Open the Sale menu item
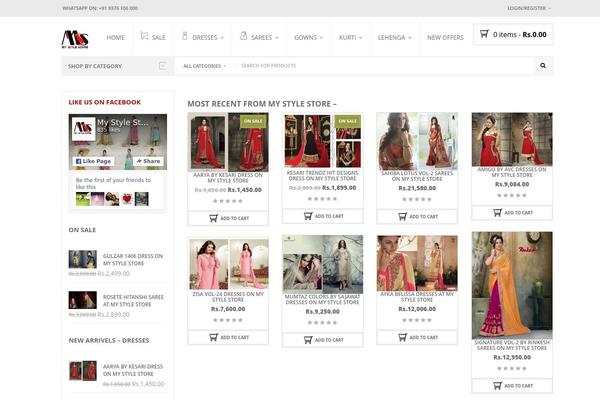The height and width of the screenshot is (400, 600). (x=158, y=38)
